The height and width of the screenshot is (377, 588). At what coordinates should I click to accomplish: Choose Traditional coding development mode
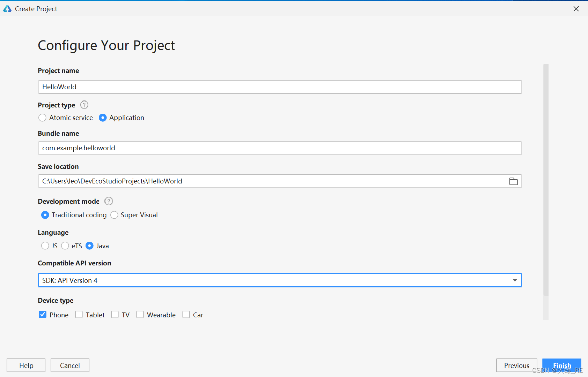(45, 215)
